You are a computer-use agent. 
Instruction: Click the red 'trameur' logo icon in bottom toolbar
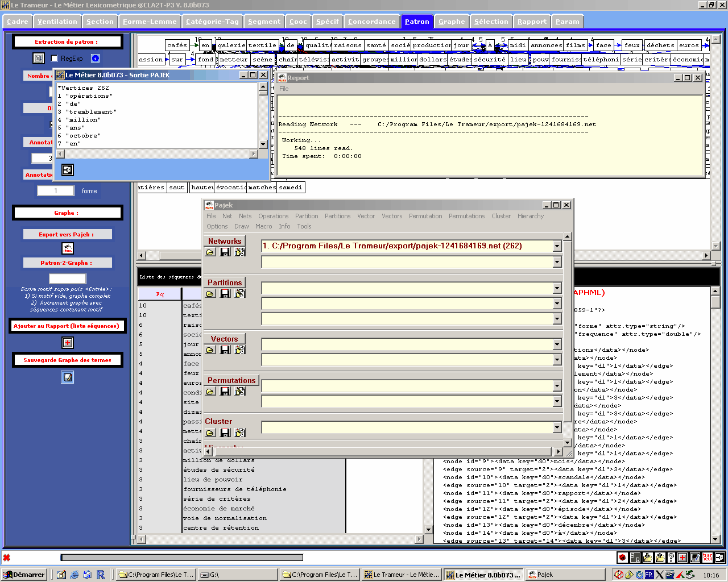(708, 558)
